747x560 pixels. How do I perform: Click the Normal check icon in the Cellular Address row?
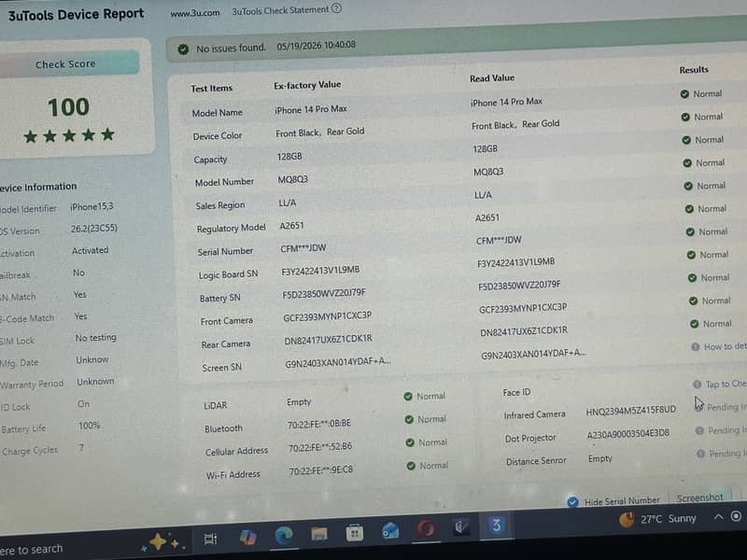pos(410,442)
